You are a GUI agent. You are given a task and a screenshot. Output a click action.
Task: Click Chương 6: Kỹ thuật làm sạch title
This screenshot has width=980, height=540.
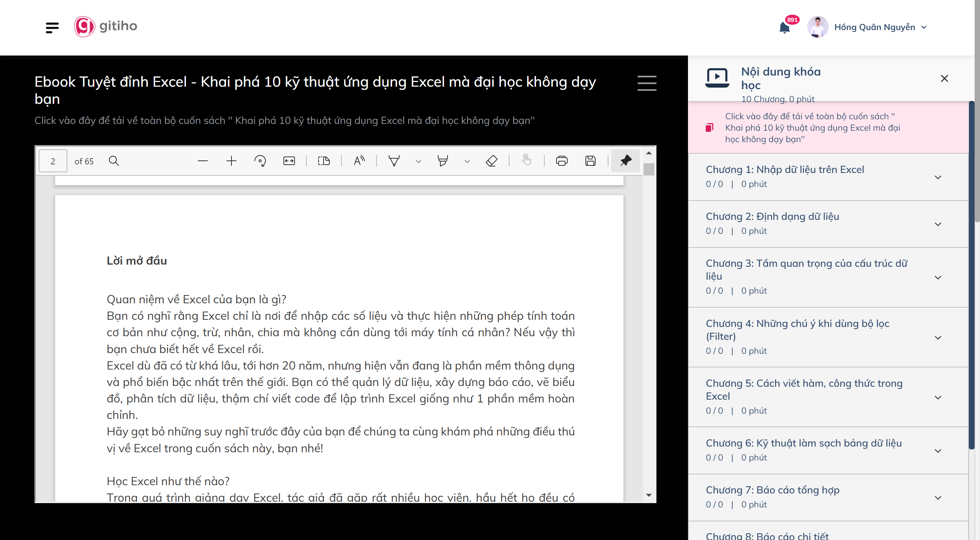[x=804, y=443]
